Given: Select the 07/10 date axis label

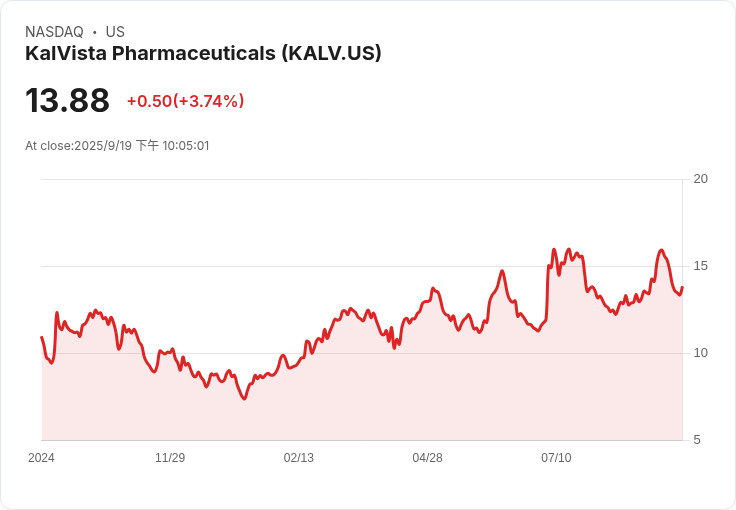Looking at the screenshot, I should (x=556, y=458).
